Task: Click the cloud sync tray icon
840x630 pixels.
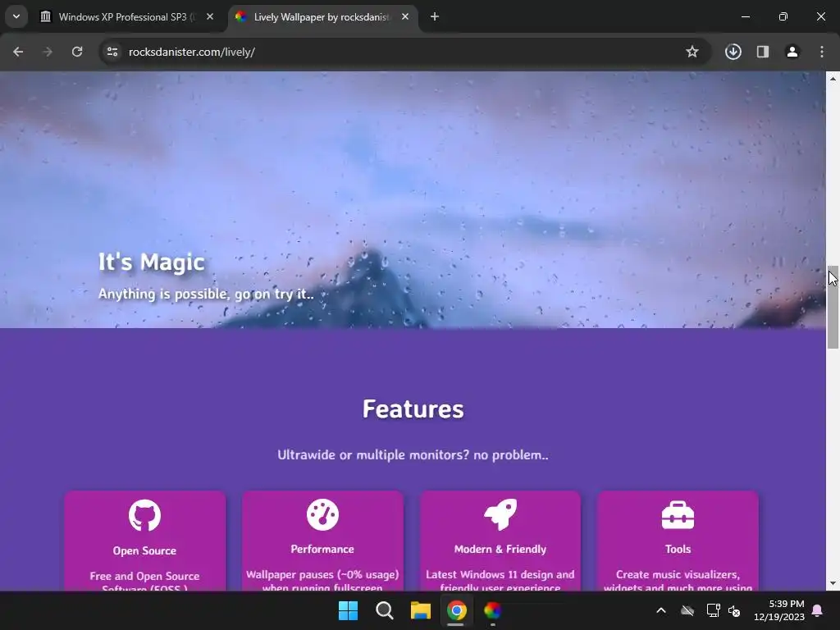Action: click(x=687, y=610)
